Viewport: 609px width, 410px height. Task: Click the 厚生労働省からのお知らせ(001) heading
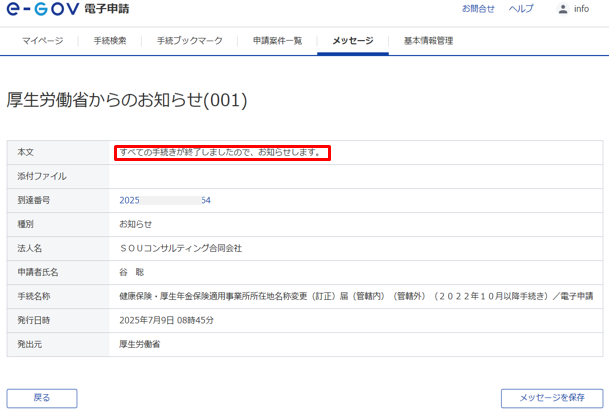point(127,100)
